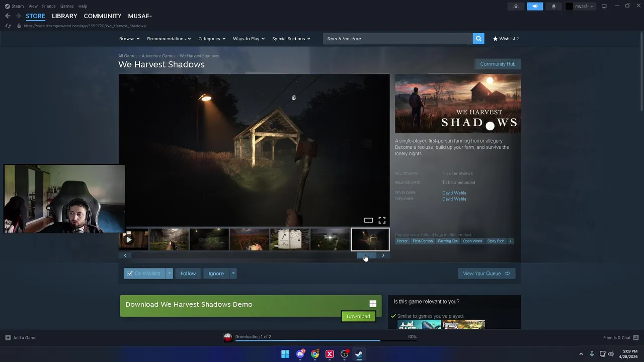Open OBS Studio from the taskbar
Screen dimensions: 644x362
344,354
